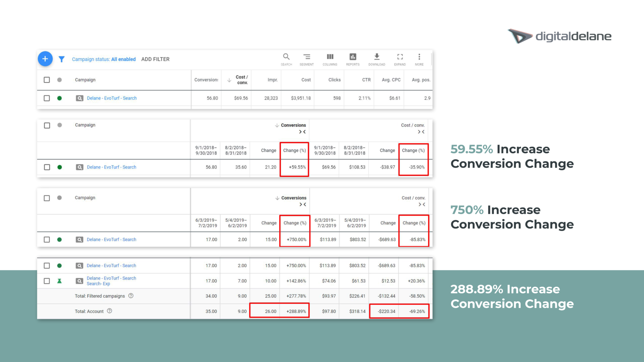Sort by the Cost column header

[306, 80]
